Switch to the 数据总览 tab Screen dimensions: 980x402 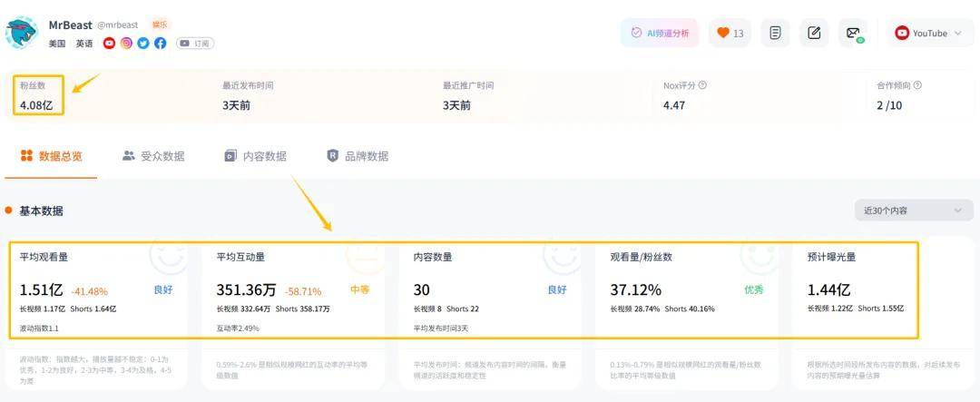pos(52,156)
